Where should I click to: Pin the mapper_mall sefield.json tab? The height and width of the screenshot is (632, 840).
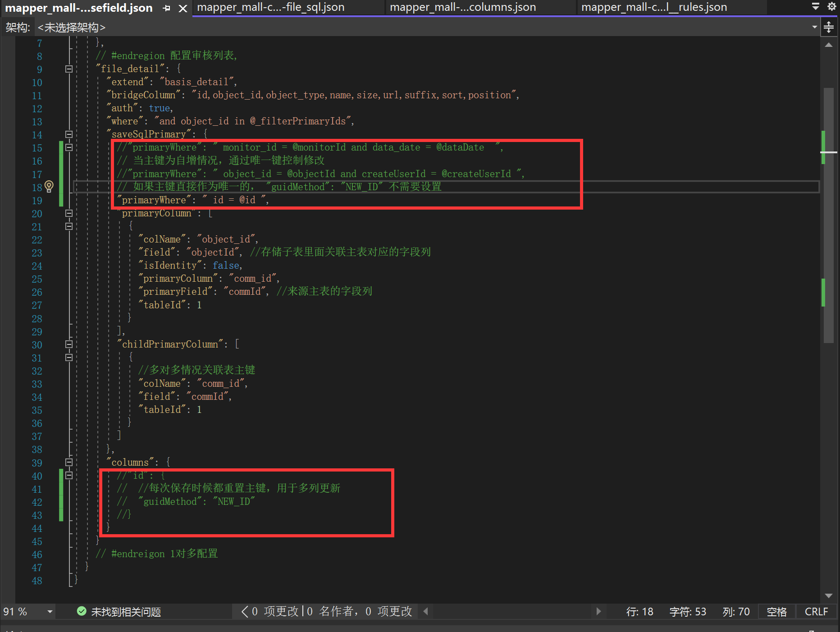(167, 8)
